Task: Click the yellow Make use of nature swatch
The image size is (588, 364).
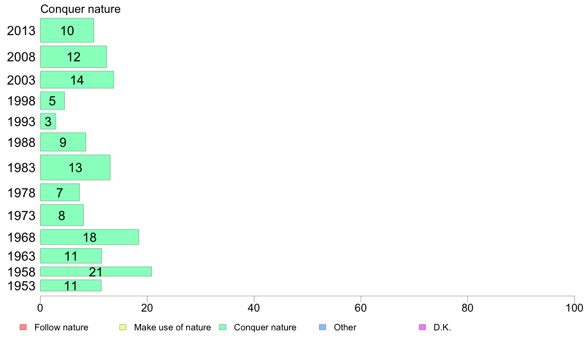Action: (x=123, y=327)
